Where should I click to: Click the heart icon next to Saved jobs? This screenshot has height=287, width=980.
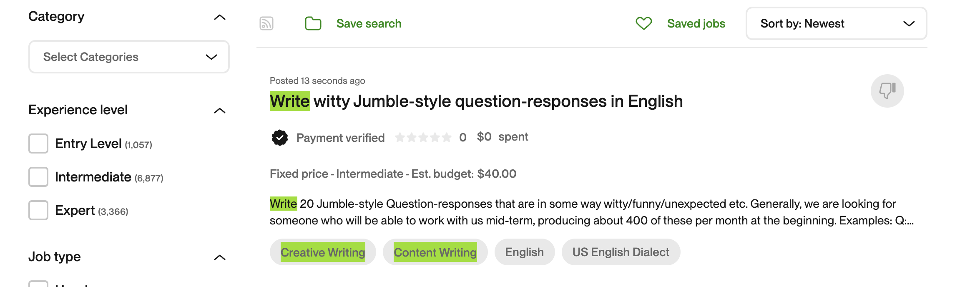point(643,24)
